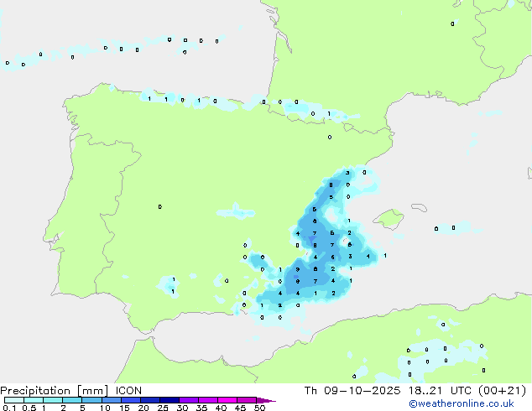Click the '10' legend scale label

105,408
